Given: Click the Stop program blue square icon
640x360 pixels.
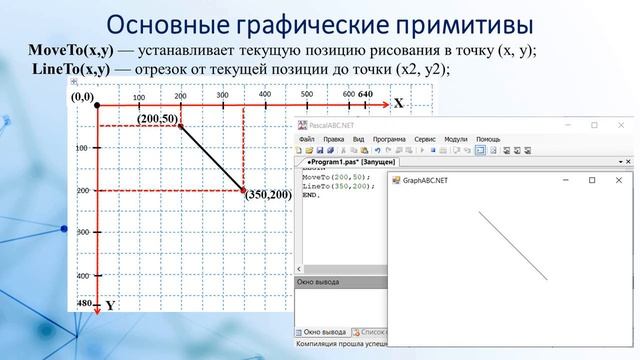Looking at the screenshot, I should tap(433, 151).
